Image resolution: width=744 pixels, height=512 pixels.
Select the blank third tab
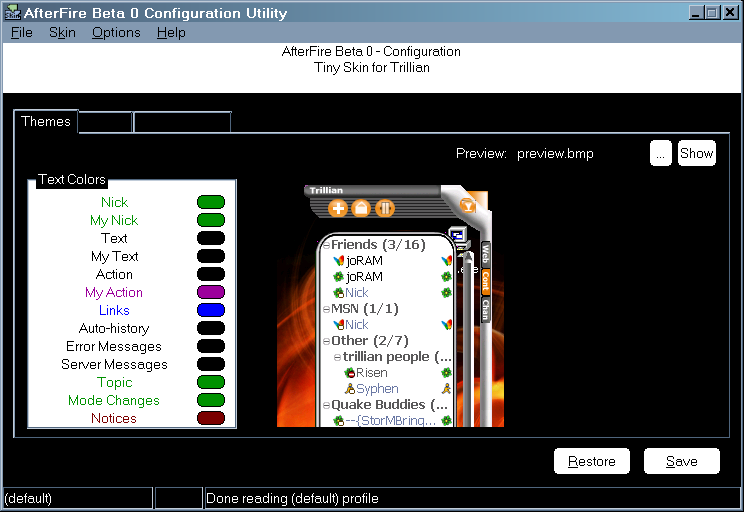pos(182,122)
